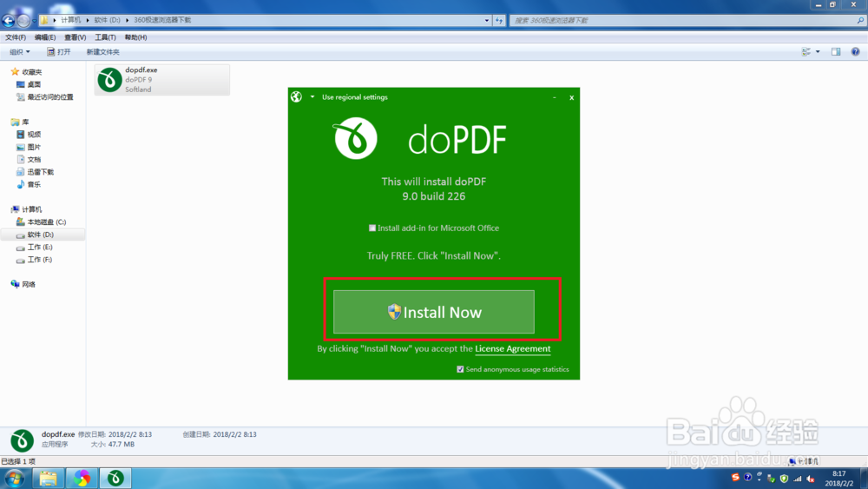The width and height of the screenshot is (868, 489).
Task: Open network signal tray icon
Action: pyautogui.click(x=797, y=479)
